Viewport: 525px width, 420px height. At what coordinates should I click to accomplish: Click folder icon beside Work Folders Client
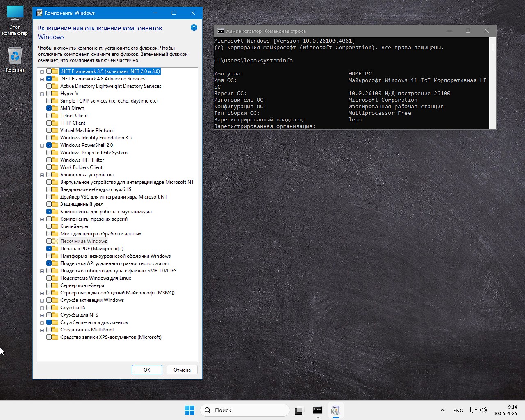[55, 167]
